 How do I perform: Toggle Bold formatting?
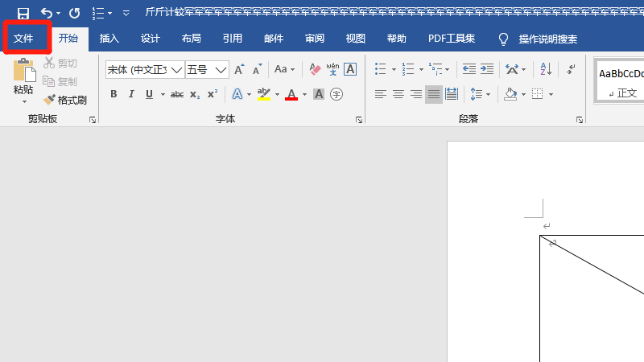(114, 94)
